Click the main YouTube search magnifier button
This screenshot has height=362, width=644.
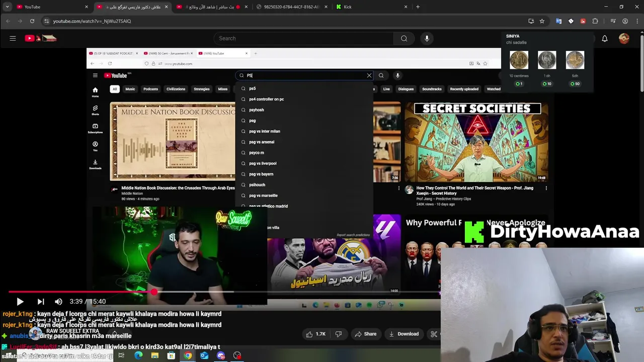click(x=404, y=38)
